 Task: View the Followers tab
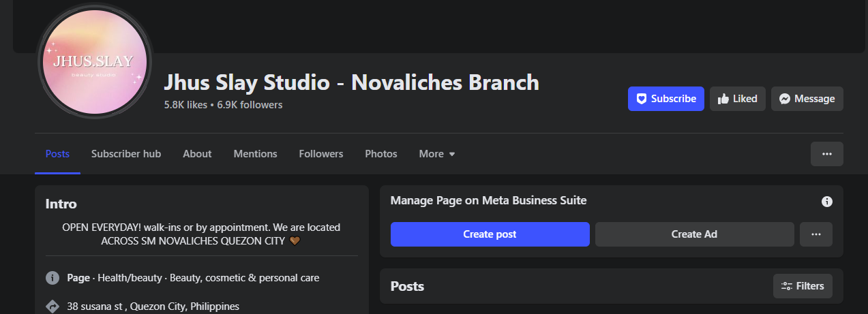point(320,154)
